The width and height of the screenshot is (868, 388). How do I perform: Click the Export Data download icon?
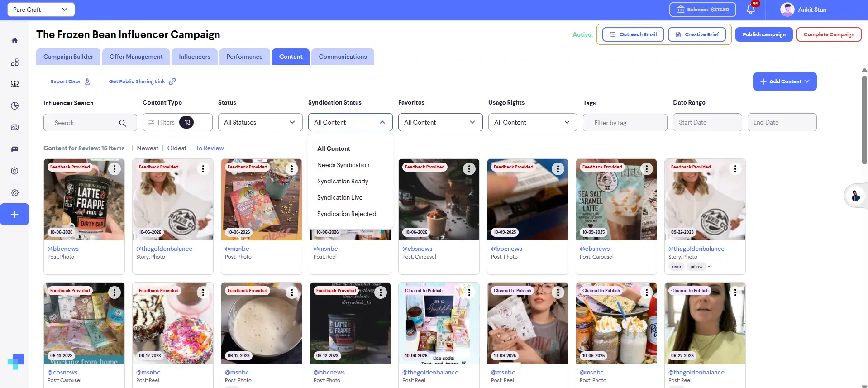point(87,81)
